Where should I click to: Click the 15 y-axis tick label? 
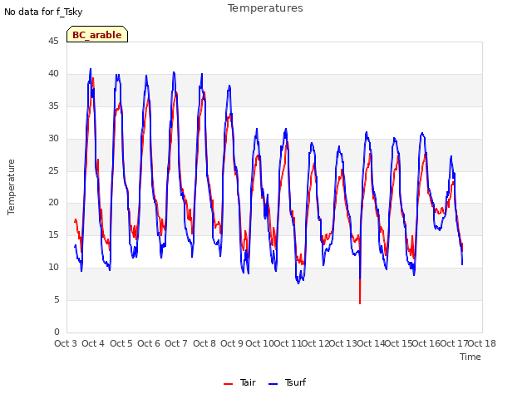[53, 234]
